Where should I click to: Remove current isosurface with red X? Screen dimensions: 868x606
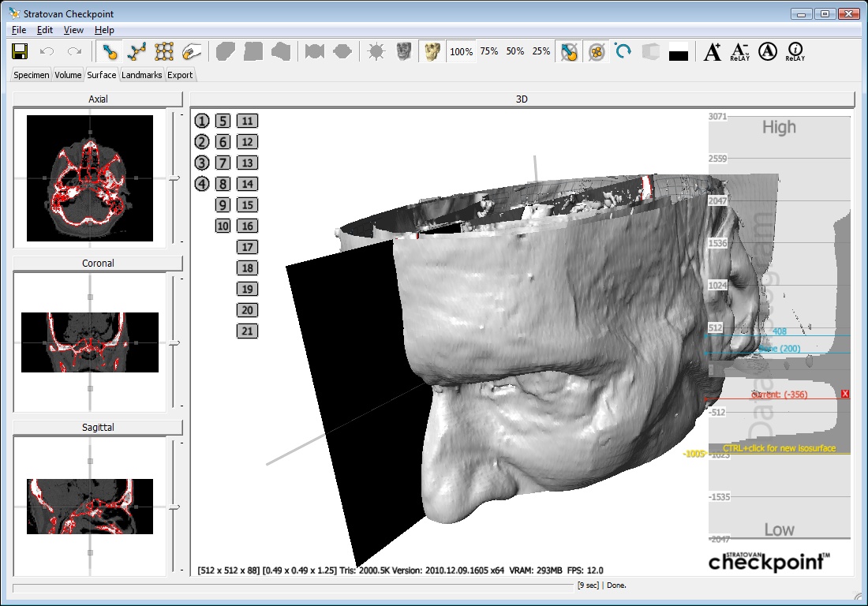[846, 394]
